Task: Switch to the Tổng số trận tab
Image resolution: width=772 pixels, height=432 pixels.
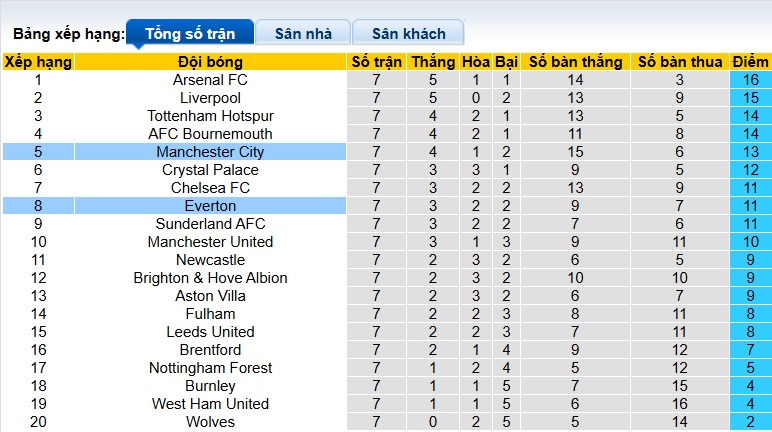Action: coord(190,33)
